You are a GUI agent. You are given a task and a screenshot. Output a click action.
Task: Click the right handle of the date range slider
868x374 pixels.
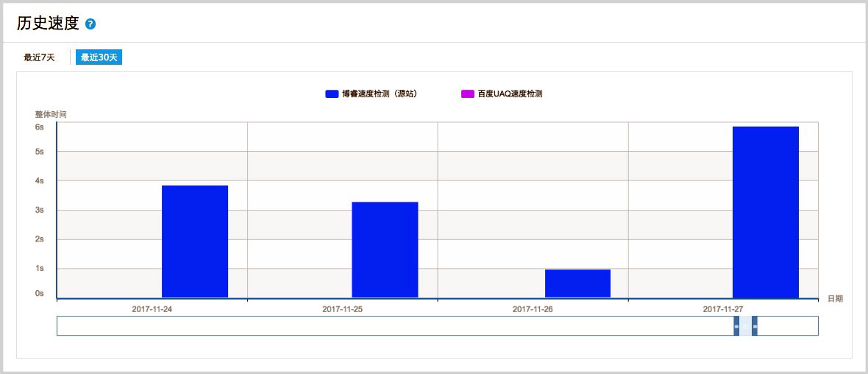755,326
